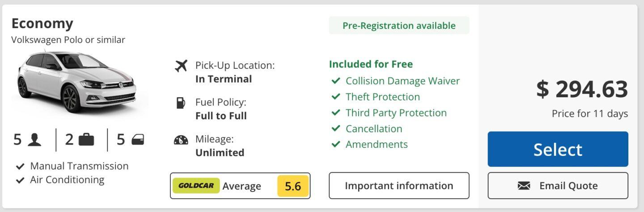Click the luggage suitcase icon

[86, 140]
